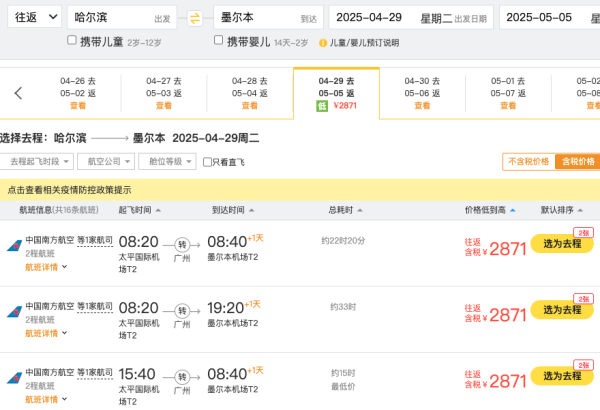Viewport: 600px width, 410px height.
Task: Click the orange child booking info icon
Action: pyautogui.click(x=323, y=43)
